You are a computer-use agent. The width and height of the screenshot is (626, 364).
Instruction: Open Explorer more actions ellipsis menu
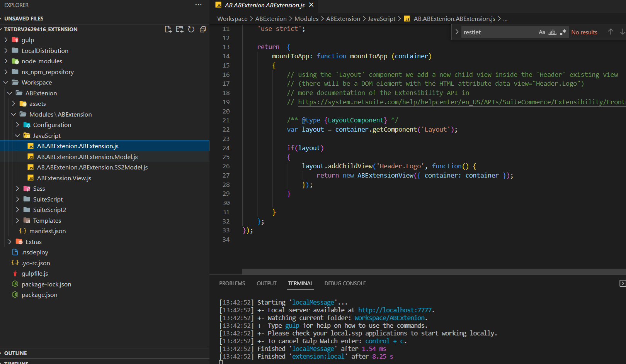pos(198,5)
